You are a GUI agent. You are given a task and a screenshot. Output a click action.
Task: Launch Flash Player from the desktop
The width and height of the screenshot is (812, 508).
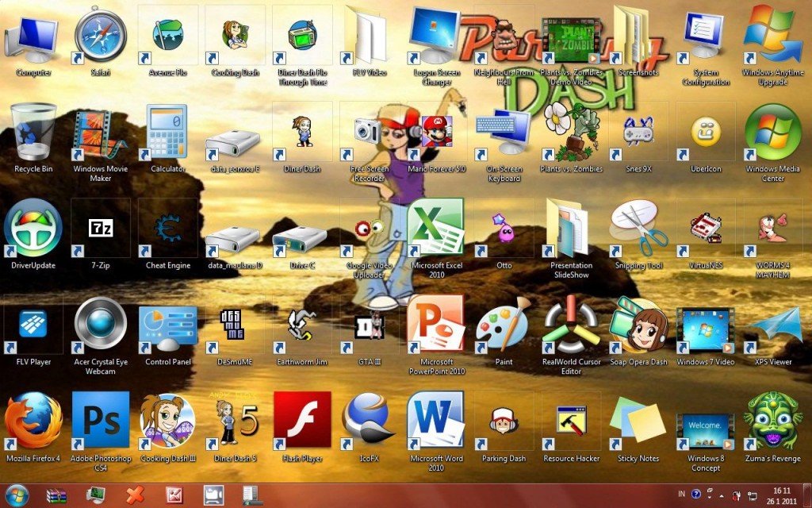point(302,420)
